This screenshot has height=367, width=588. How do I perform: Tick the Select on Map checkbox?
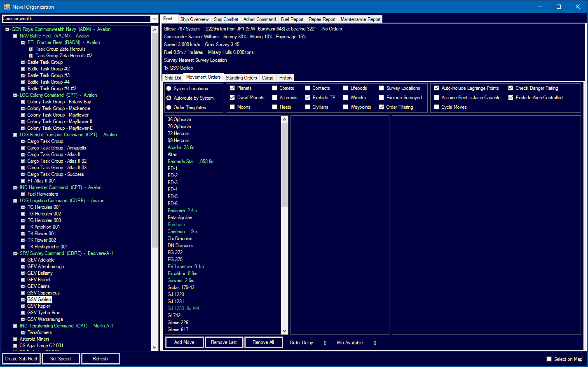[549, 359]
